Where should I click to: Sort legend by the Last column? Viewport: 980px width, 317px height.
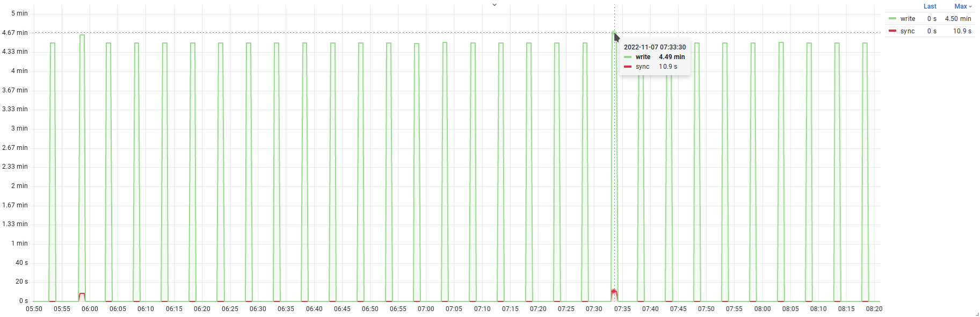tap(930, 6)
